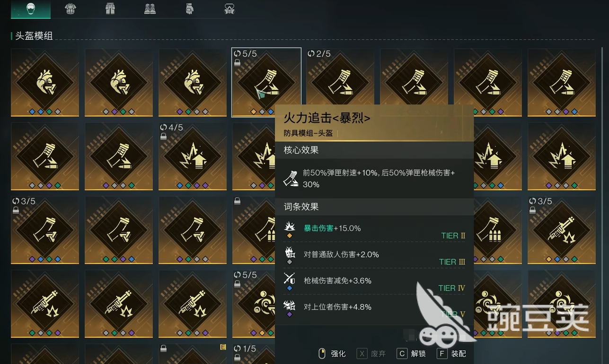Screen dimensions: 609x364
Task: Click the 废弃 discard button
Action: [371, 354]
